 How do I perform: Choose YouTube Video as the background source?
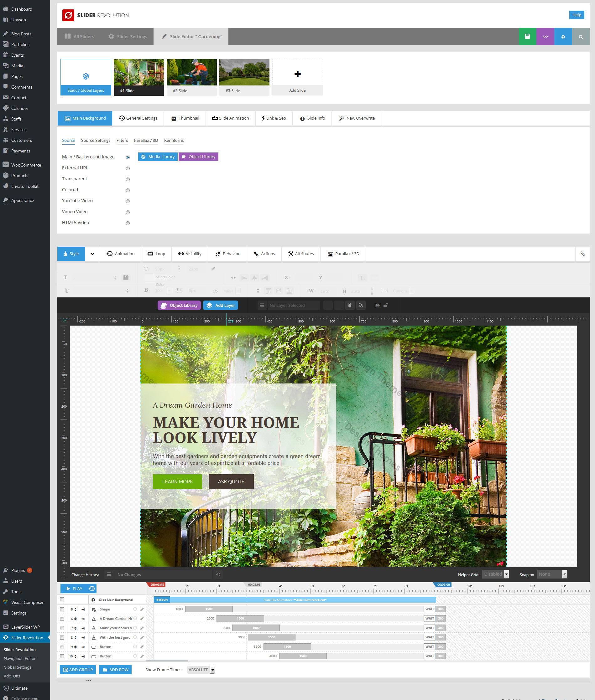click(128, 201)
